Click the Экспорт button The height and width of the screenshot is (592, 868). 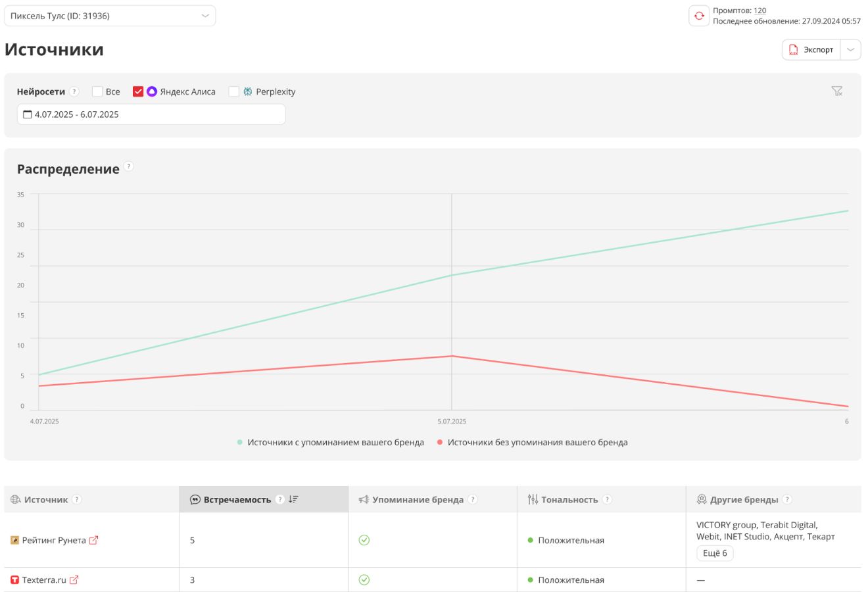811,49
